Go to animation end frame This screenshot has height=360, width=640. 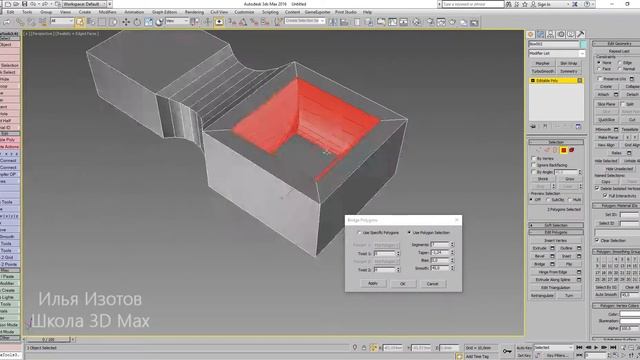pos(613,347)
